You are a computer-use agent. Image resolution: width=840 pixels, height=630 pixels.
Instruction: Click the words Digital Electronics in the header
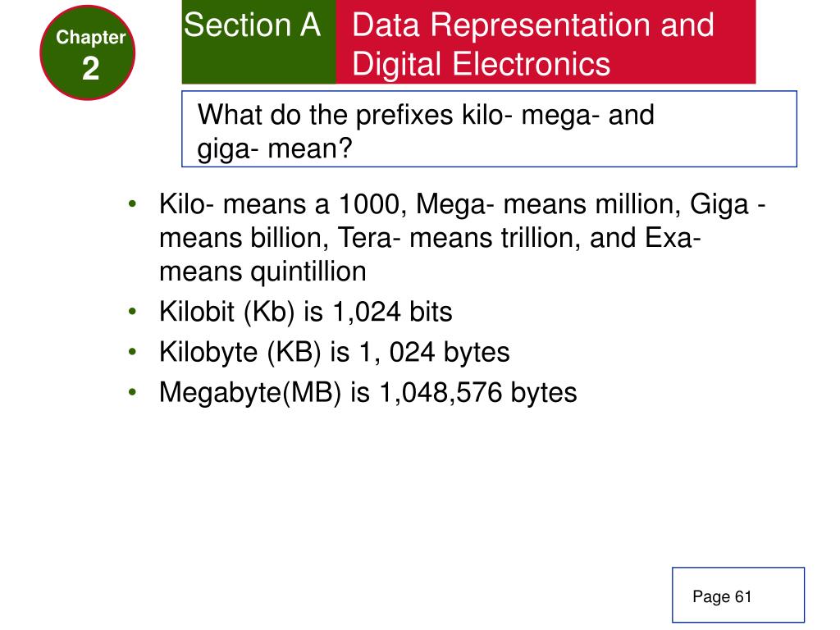tap(481, 64)
